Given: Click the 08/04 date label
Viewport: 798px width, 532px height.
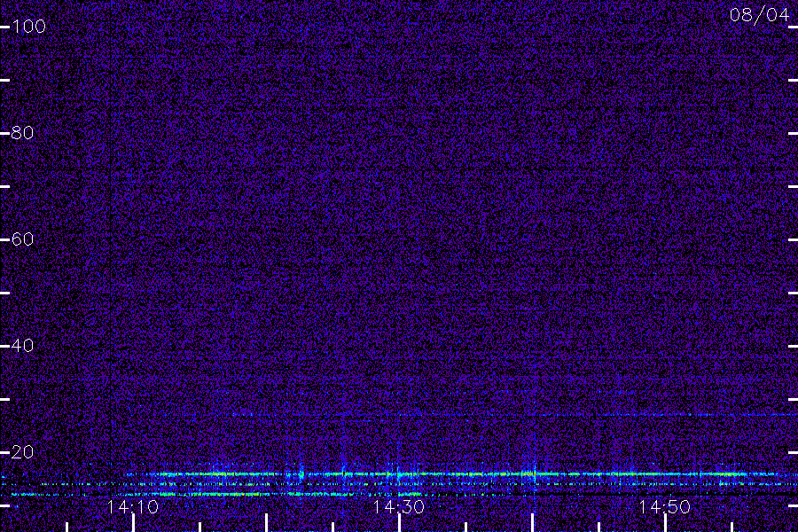Looking at the screenshot, I should coord(759,15).
